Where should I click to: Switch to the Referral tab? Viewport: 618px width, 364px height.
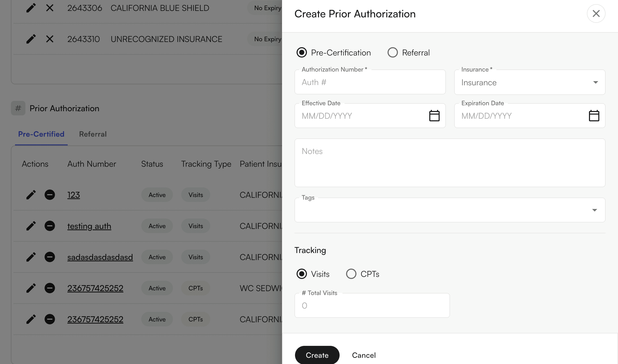[x=93, y=134]
